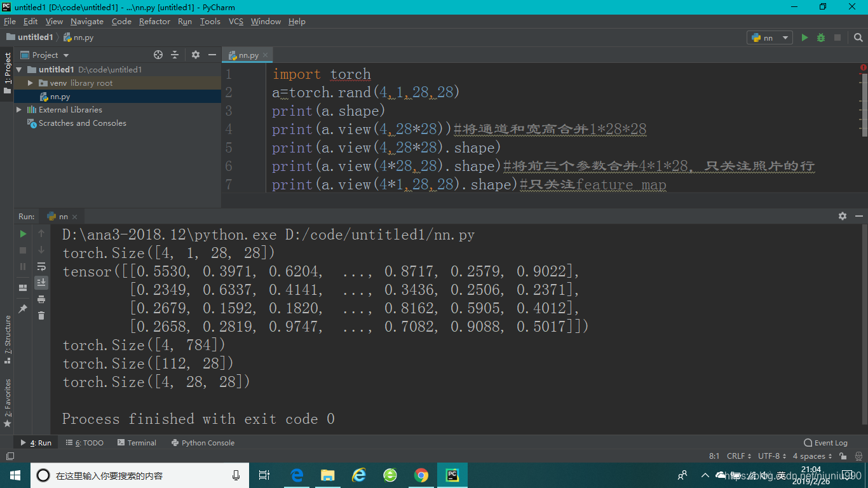Open the Tools menu

pos(210,21)
